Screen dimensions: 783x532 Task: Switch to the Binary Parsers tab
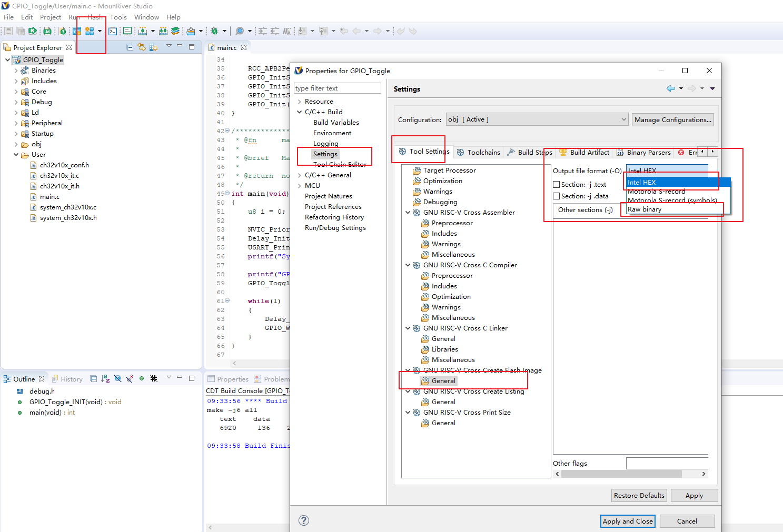tap(643, 152)
